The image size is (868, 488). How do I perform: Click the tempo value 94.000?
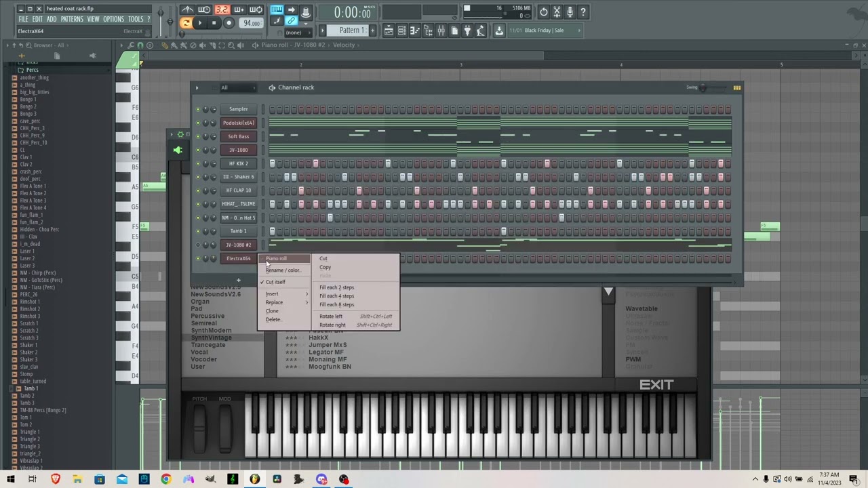coord(252,23)
